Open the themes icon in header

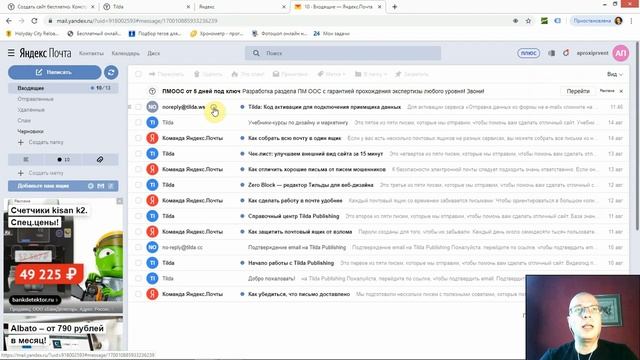(551, 53)
